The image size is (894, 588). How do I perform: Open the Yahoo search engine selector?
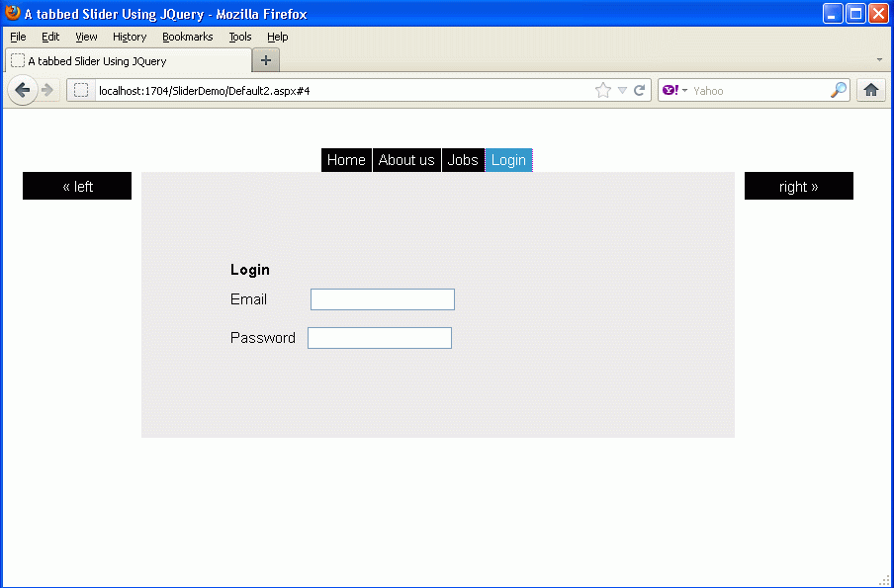674,90
